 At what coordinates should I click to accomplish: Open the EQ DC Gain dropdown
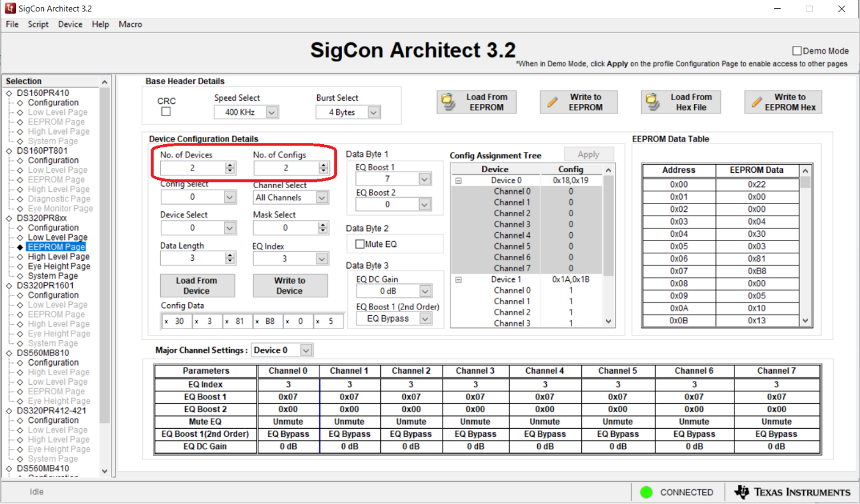coord(425,291)
